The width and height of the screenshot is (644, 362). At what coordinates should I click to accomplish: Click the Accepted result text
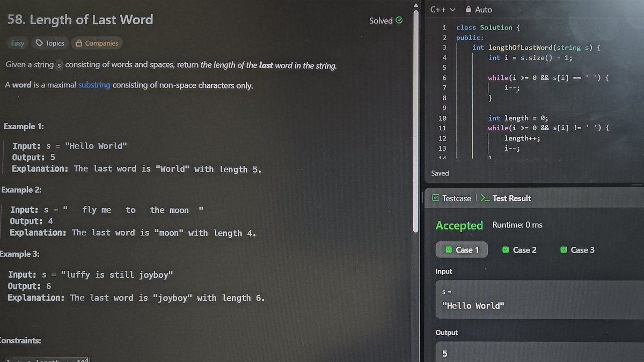pos(459,225)
